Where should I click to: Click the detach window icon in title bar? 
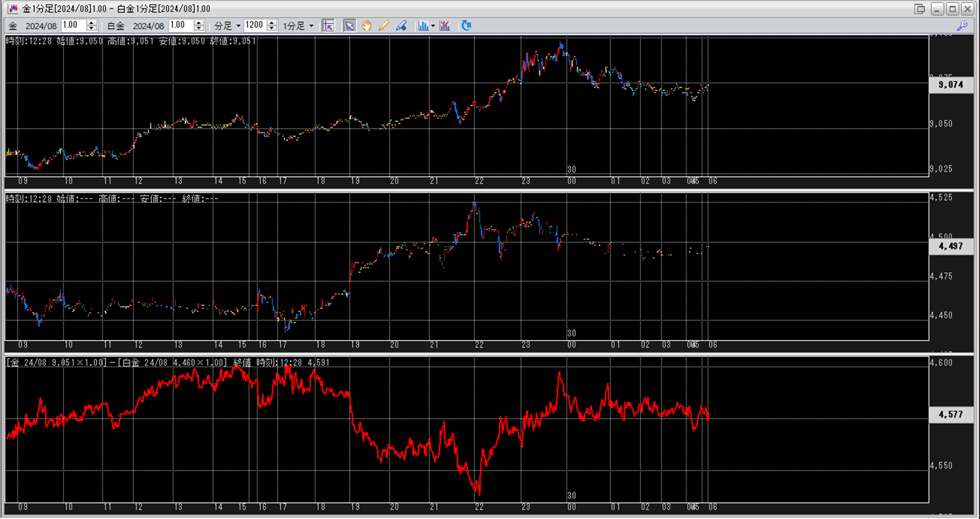click(919, 9)
